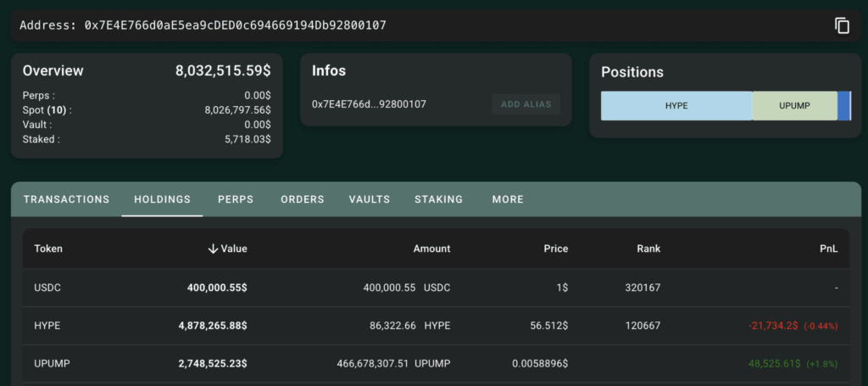The width and height of the screenshot is (868, 386).
Task: Click the green 48,525.61$ PnL value
Action: tap(775, 364)
